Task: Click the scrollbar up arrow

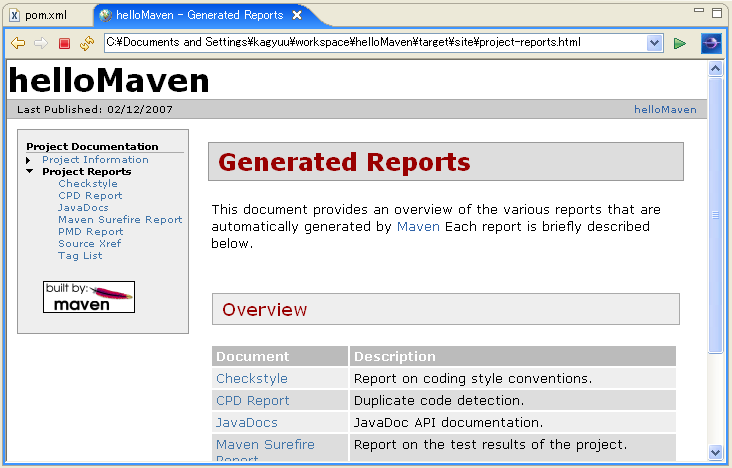Action: [715, 69]
